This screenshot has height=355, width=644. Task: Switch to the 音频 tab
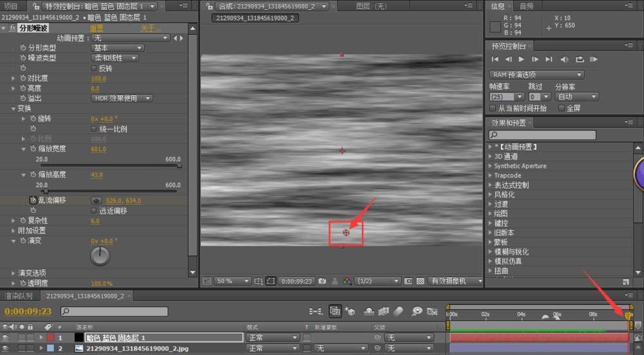click(526, 6)
